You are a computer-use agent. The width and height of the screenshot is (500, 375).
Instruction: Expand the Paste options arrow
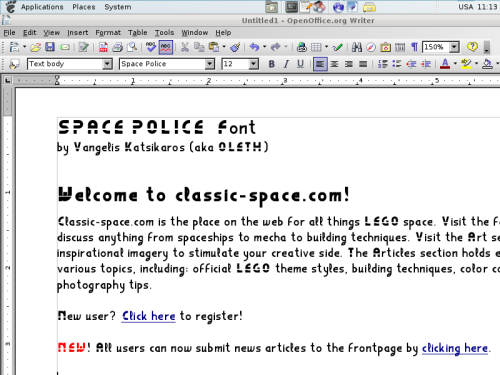(x=224, y=47)
